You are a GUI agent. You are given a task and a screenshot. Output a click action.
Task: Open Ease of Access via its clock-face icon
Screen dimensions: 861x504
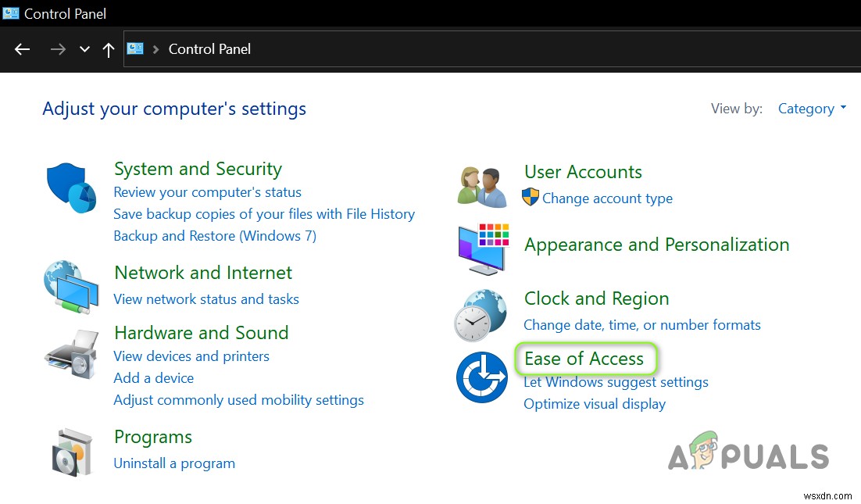coord(481,377)
